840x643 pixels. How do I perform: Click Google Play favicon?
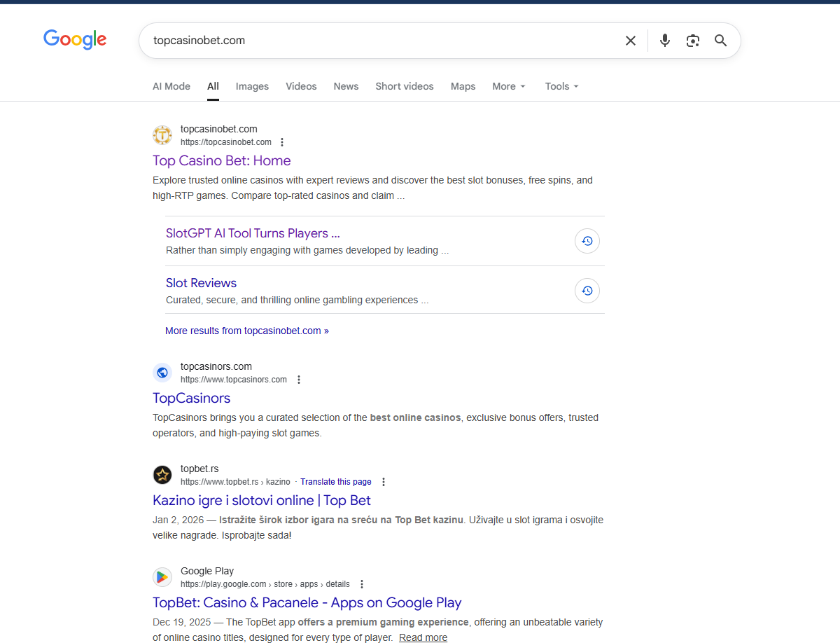tap(162, 577)
